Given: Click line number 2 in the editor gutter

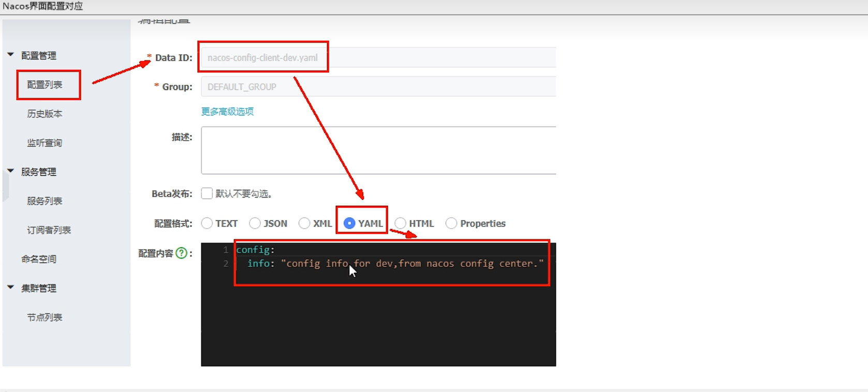Looking at the screenshot, I should pyautogui.click(x=226, y=264).
